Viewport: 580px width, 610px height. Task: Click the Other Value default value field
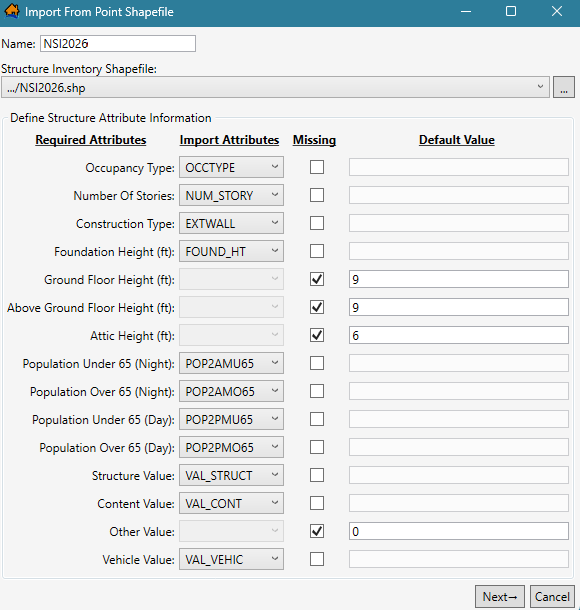click(x=459, y=531)
